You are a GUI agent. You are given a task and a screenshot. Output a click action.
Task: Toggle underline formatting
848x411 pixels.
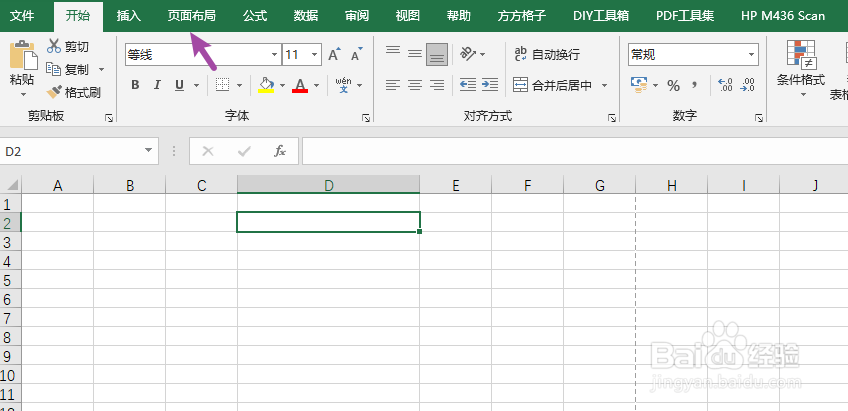click(179, 85)
